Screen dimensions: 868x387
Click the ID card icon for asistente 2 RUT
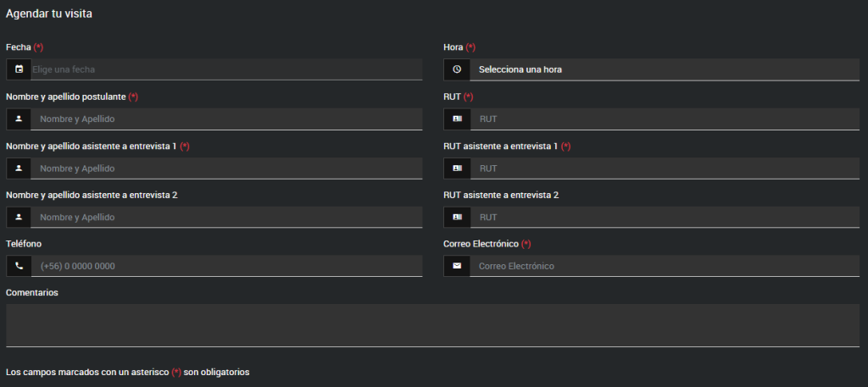(x=457, y=217)
